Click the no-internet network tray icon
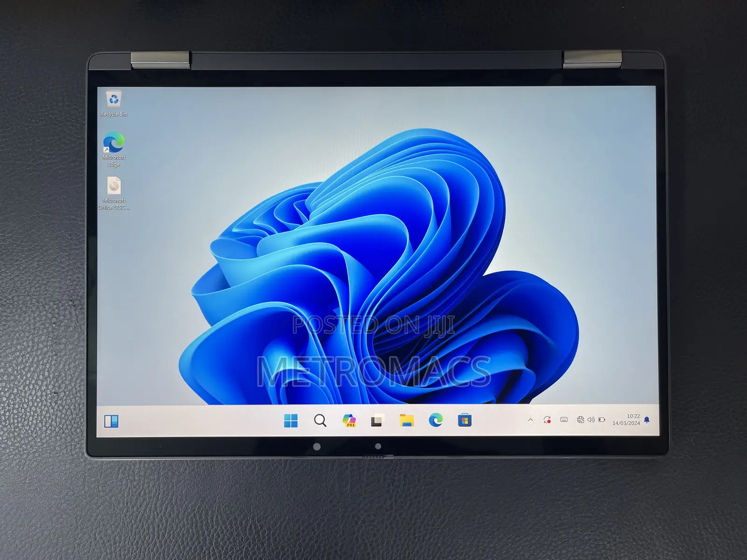The height and width of the screenshot is (560, 747). click(x=580, y=420)
